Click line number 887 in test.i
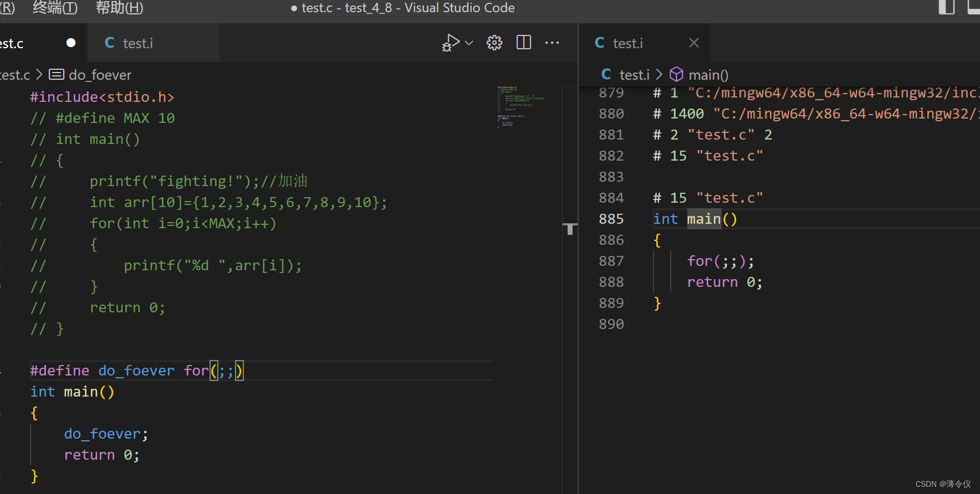Screen dimensions: 980x494 [611, 261]
